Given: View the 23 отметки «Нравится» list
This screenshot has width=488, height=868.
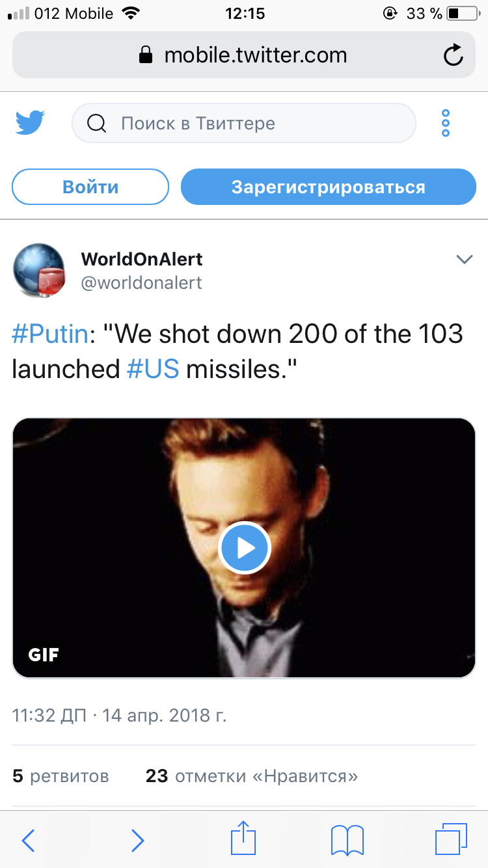Looking at the screenshot, I should pyautogui.click(x=252, y=776).
